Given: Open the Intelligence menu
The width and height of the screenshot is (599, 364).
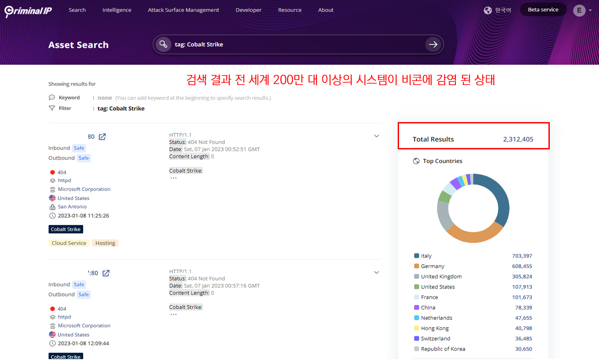Looking at the screenshot, I should click(117, 10).
